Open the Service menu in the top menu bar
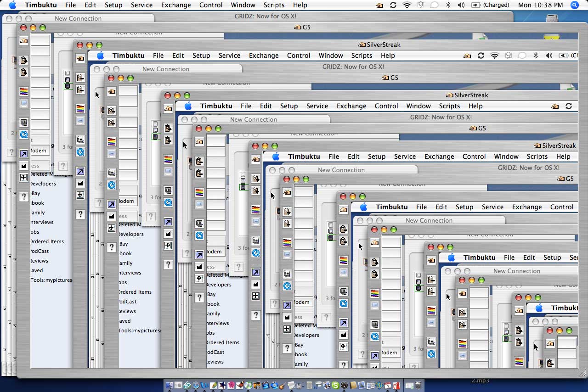 141,5
